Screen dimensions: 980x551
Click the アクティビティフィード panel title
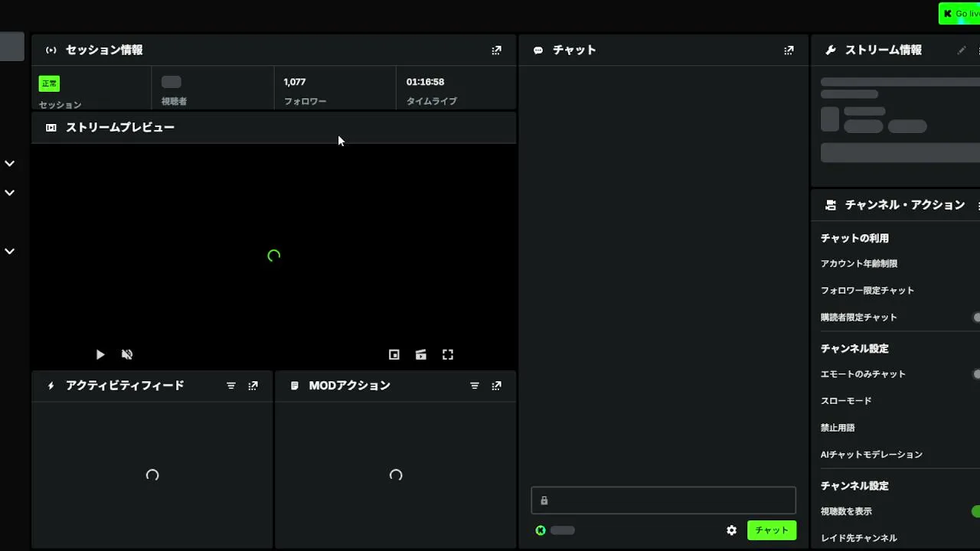(x=125, y=386)
